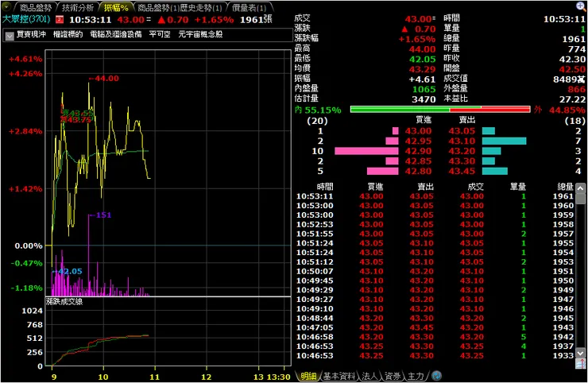
Task: Click the 均價 value 43.29
Action: click(422, 69)
